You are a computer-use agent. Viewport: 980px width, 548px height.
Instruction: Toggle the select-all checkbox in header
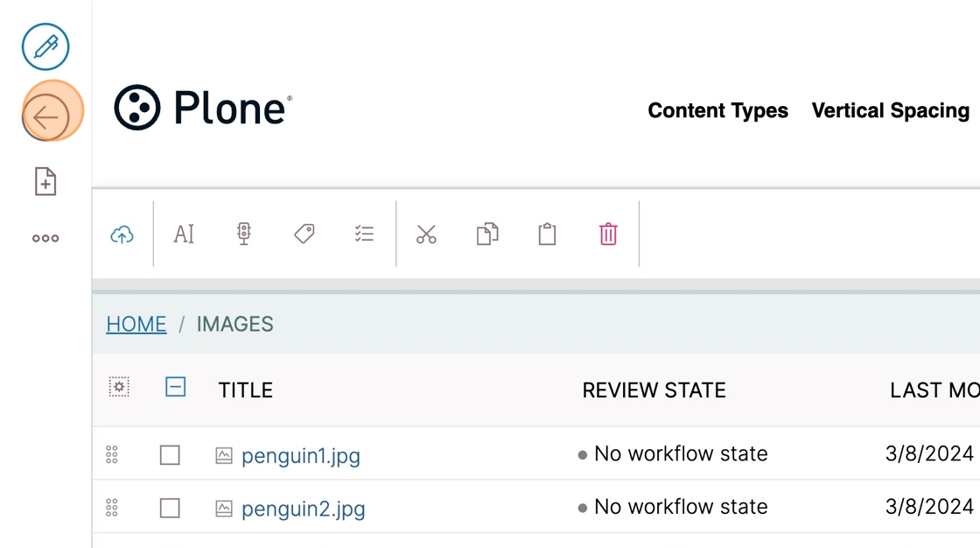click(x=176, y=387)
